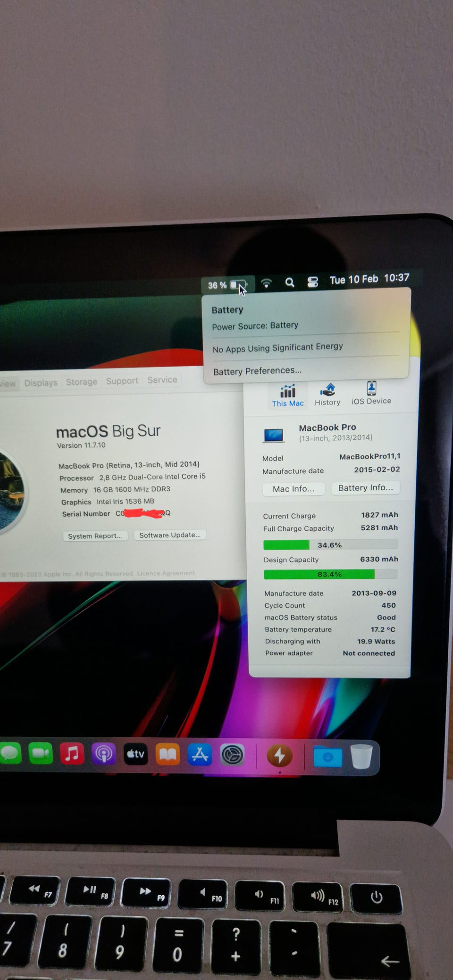Open the Downloads folder in Dock

tap(327, 757)
